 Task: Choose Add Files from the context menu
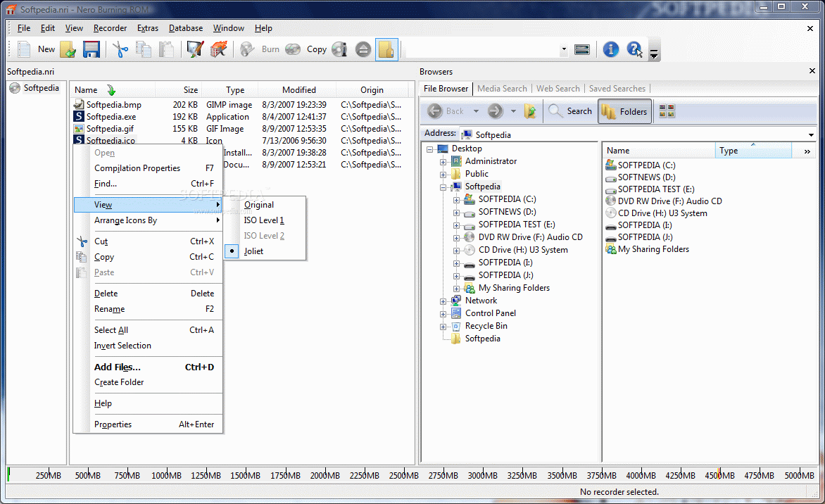pyautogui.click(x=116, y=367)
